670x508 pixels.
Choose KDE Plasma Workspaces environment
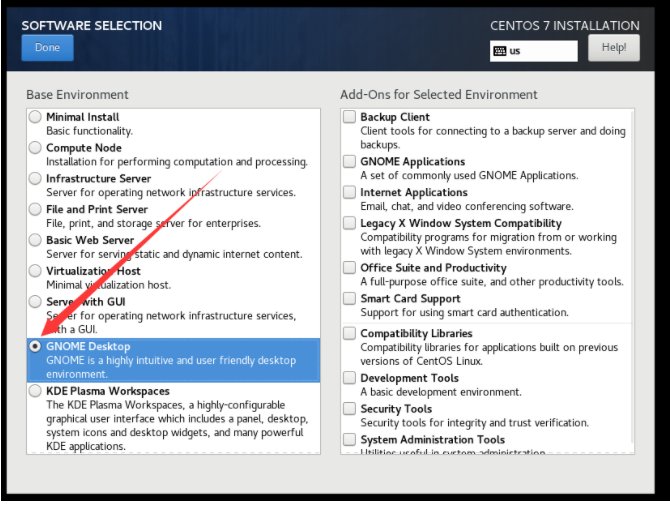click(x=36, y=391)
